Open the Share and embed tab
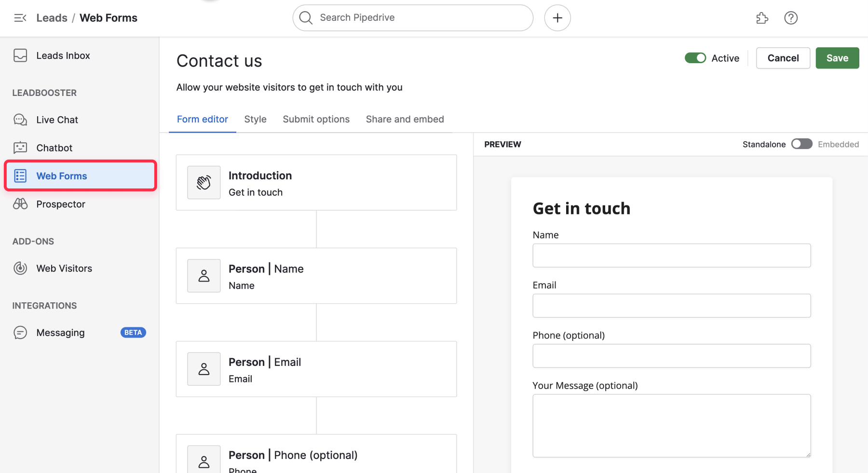The width and height of the screenshot is (868, 473). pyautogui.click(x=405, y=119)
